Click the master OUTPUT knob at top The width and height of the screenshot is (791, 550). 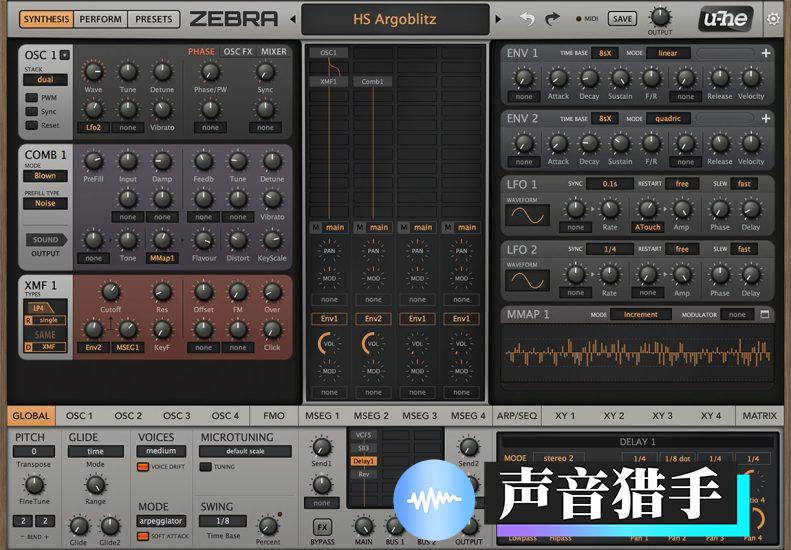pos(660,17)
